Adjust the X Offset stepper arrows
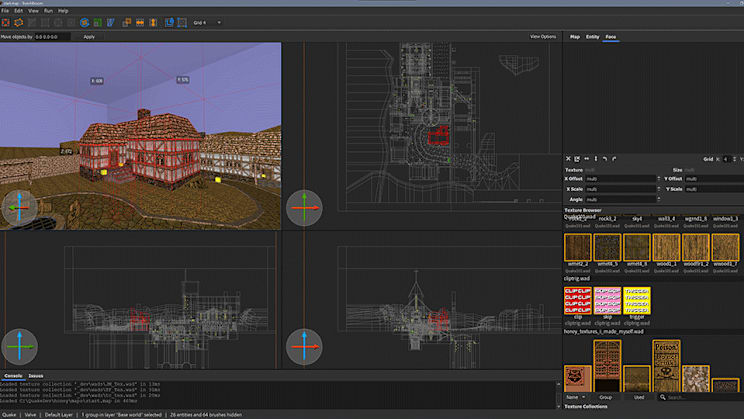This screenshot has height=419, width=744. 658,179
